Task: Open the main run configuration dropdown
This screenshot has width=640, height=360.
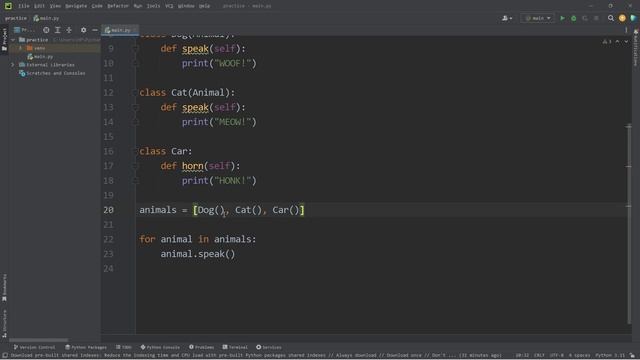Action: 538,18
